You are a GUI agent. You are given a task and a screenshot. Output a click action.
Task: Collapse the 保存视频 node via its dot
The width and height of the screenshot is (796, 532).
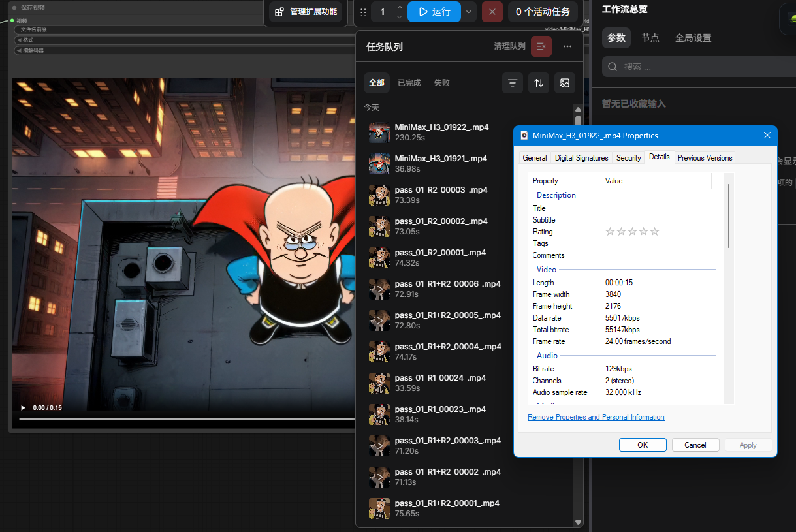(14, 8)
